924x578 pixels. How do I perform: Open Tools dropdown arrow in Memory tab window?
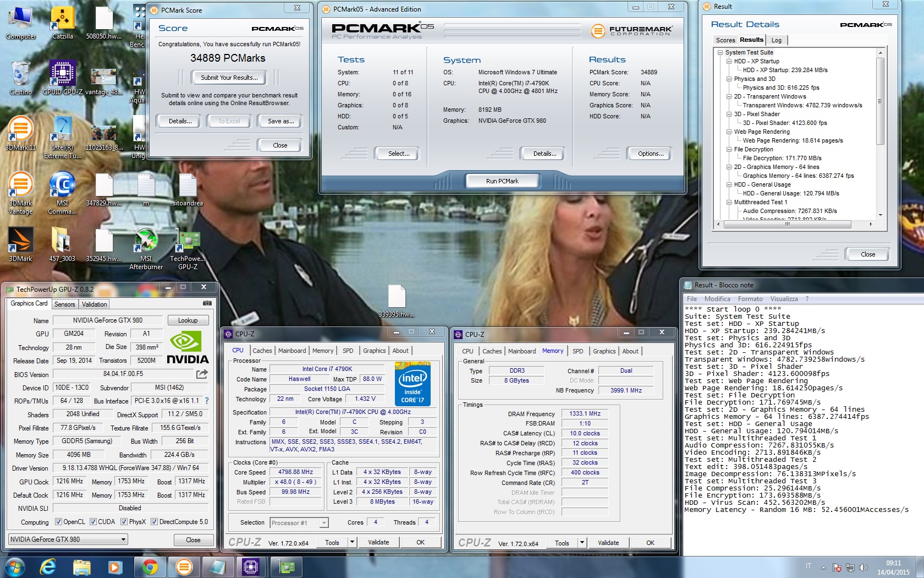(582, 543)
